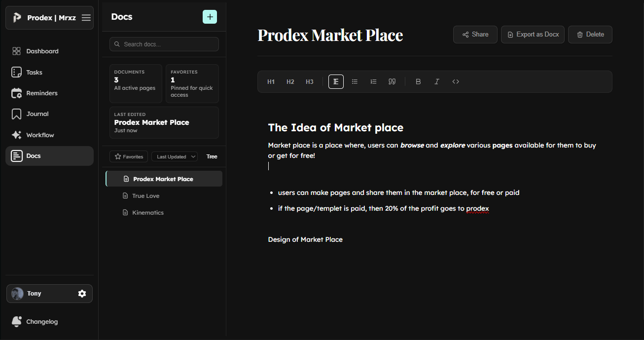Select the numbered list icon
Screen dimensions: 644x340
pos(373,81)
